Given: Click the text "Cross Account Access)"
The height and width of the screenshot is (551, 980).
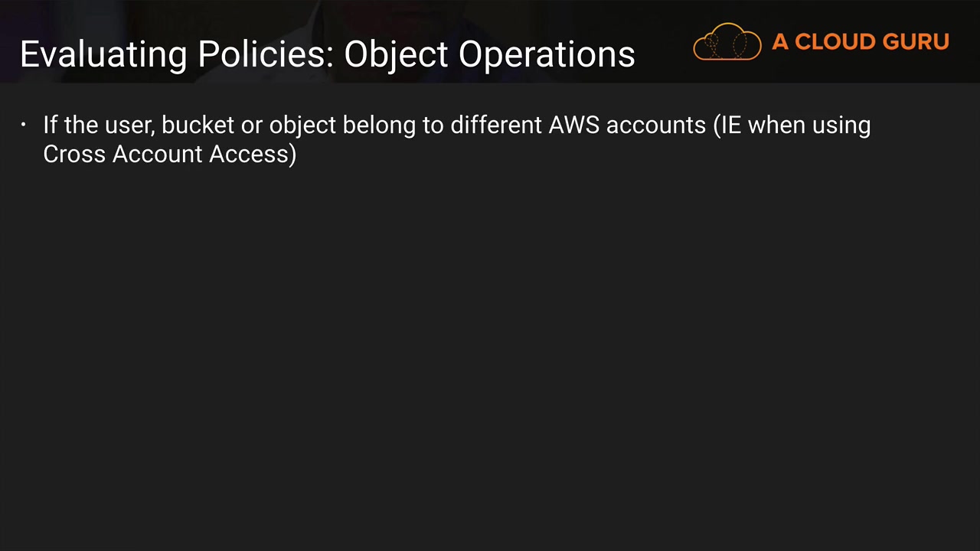Looking at the screenshot, I should pyautogui.click(x=169, y=154).
